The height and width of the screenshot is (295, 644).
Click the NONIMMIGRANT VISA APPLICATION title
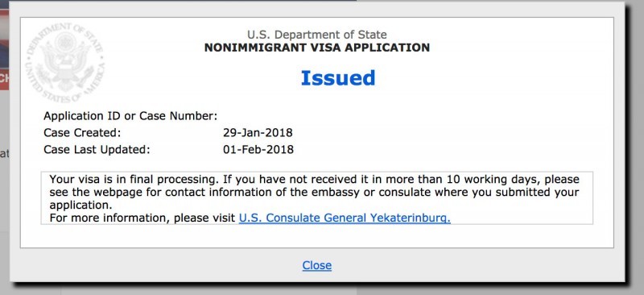[316, 48]
